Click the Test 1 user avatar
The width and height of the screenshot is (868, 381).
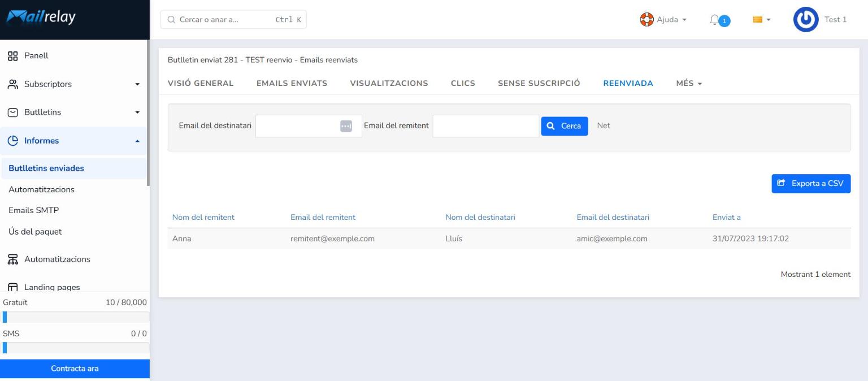click(806, 20)
